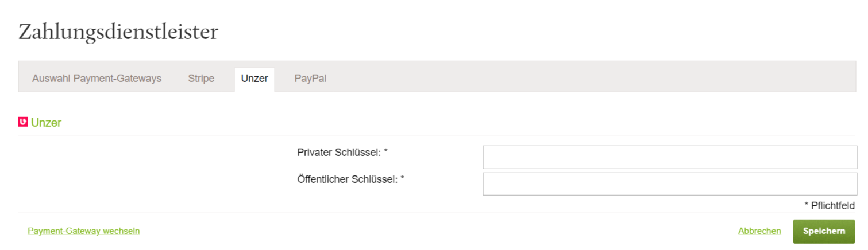Click the divider line under Unzer heading

tap(437, 136)
